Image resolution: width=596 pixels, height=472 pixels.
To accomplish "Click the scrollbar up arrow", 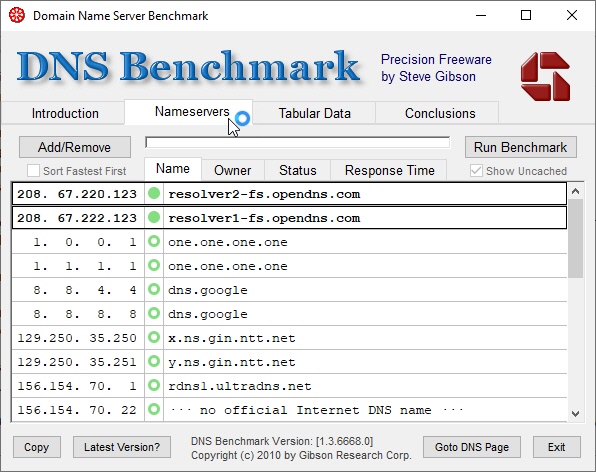I will (575, 191).
